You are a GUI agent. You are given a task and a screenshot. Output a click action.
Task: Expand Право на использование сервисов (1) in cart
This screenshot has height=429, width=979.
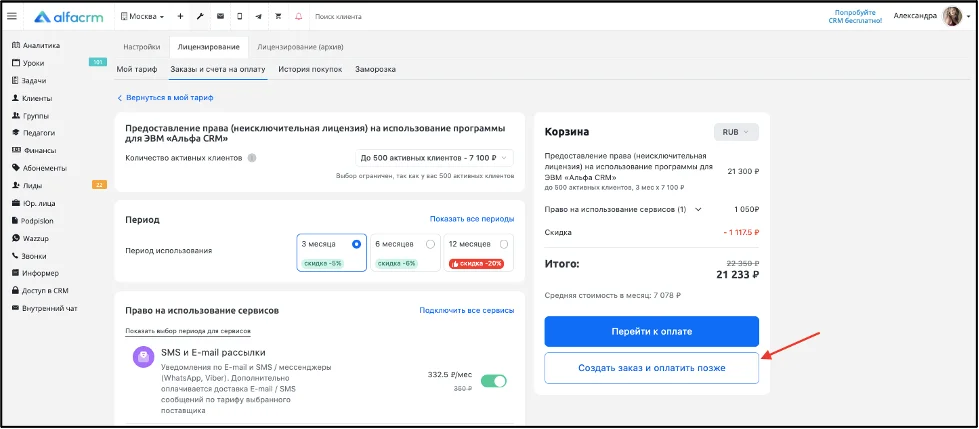[x=698, y=210]
